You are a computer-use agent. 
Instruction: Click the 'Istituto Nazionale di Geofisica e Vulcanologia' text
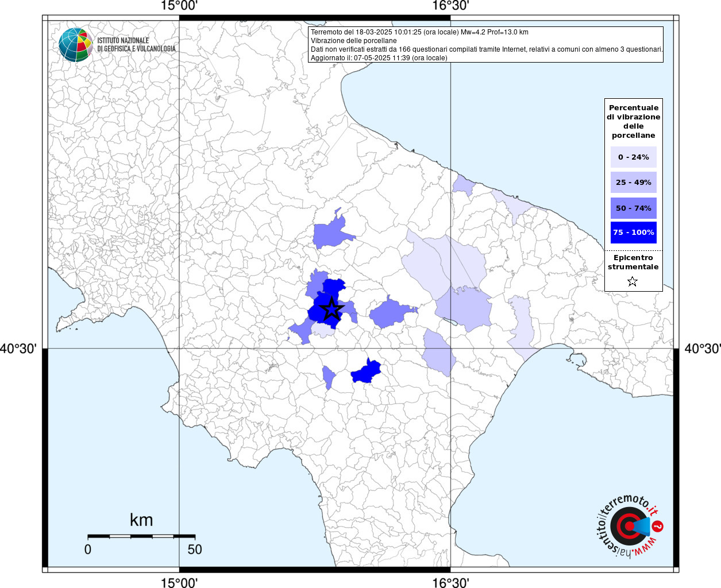pos(136,45)
